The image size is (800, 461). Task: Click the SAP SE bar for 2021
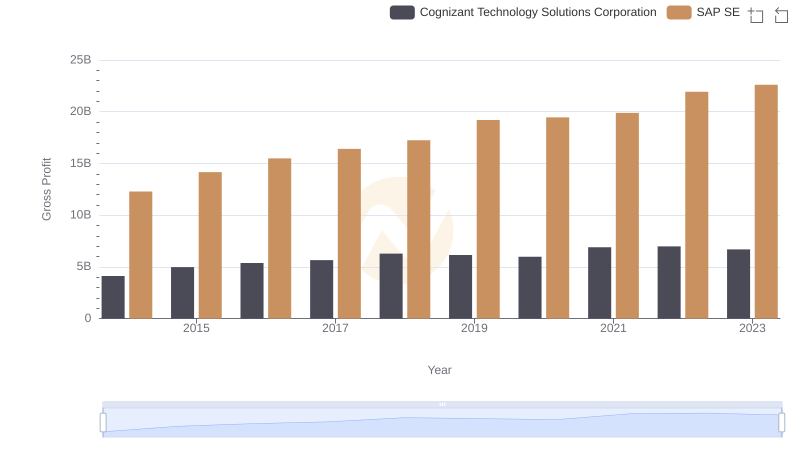pyautogui.click(x=627, y=216)
